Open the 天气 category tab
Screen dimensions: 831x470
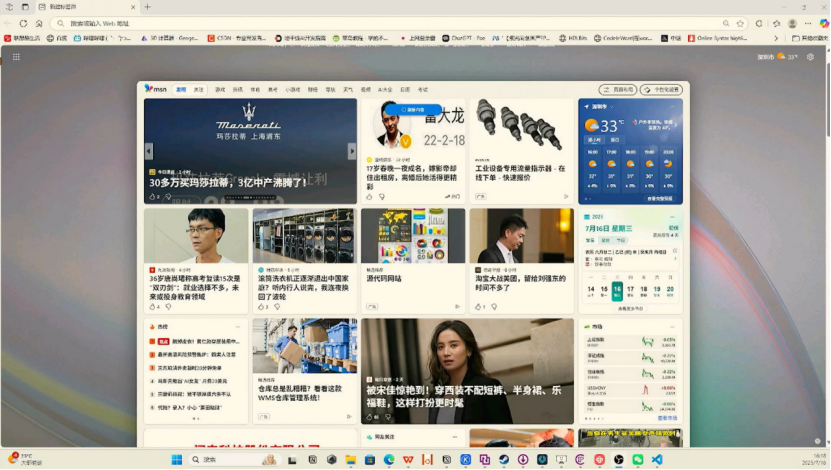[x=348, y=90]
